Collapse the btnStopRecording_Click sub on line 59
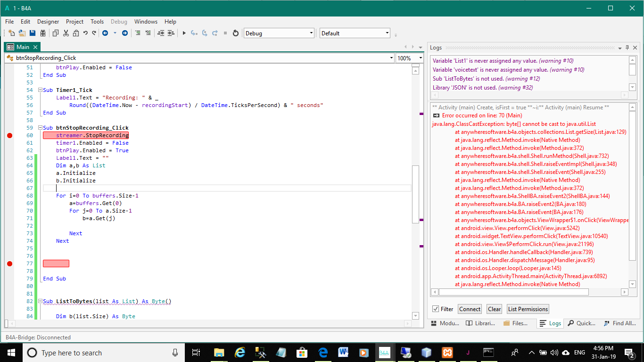Image resolution: width=644 pixels, height=362 pixels. 40,128
